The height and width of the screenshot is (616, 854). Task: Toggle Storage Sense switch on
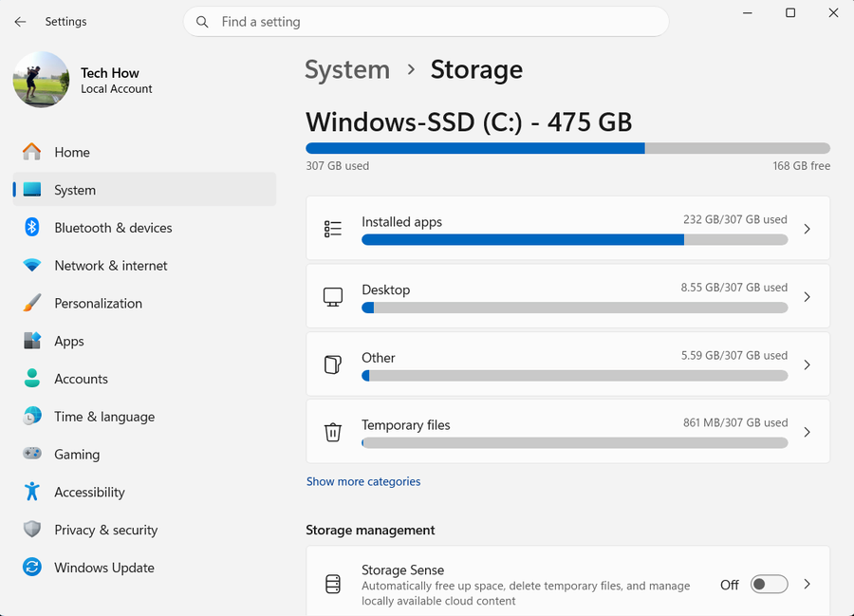pos(769,585)
